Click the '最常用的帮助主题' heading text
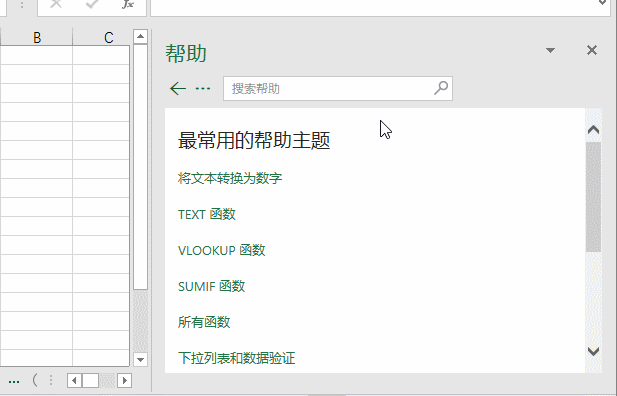Screen dimensions: 617x396 [x=254, y=140]
